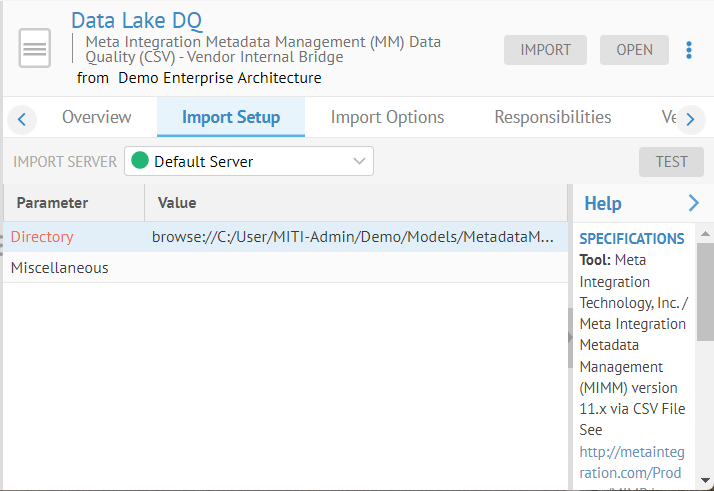Select the Directory parameter row
The height and width of the screenshot is (491, 714).
tap(42, 237)
